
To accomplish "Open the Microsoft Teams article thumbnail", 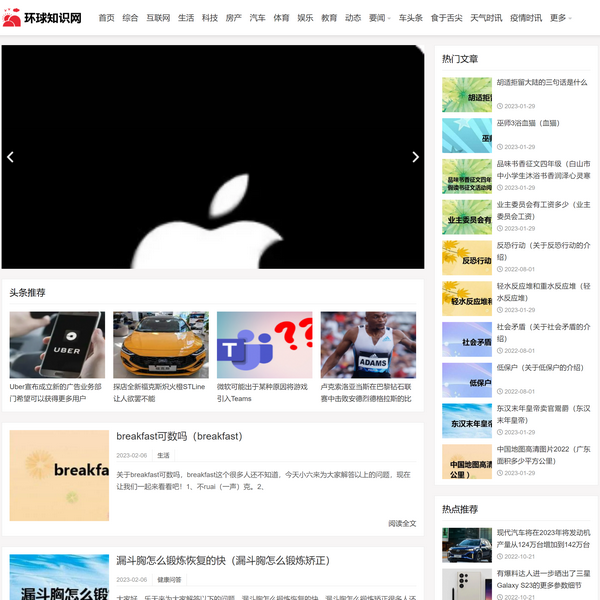I will click(x=264, y=344).
